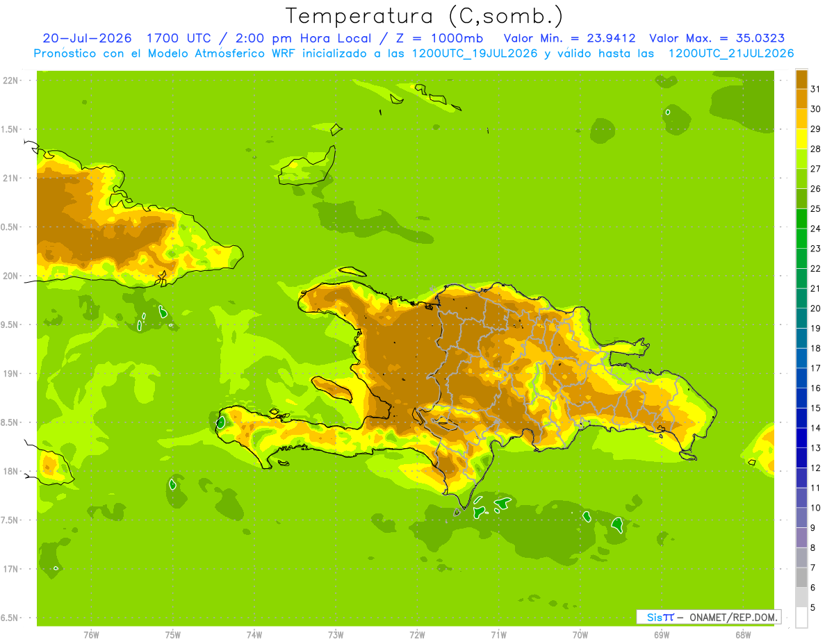Click the '70W' longitude label
This screenshot has width=834, height=644.
coord(580,635)
